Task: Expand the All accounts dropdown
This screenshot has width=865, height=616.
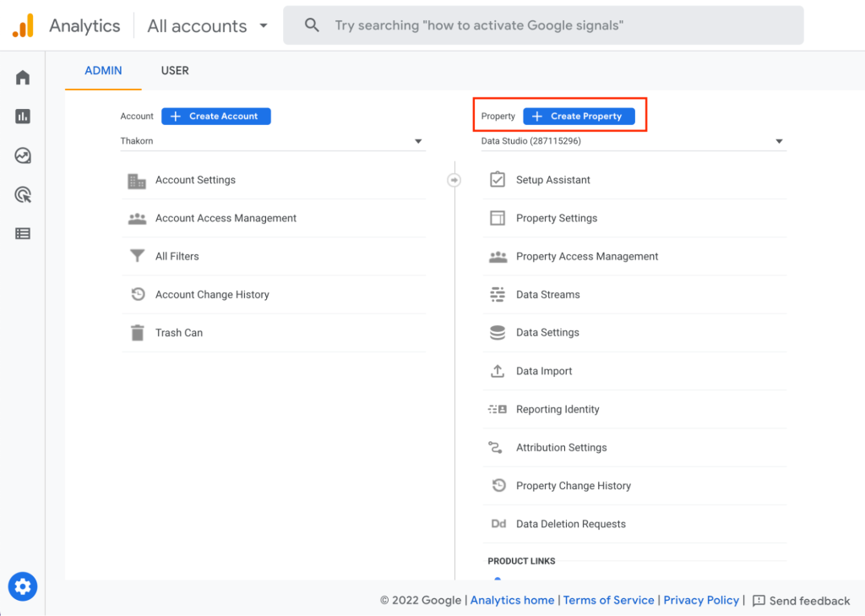Action: point(208,26)
